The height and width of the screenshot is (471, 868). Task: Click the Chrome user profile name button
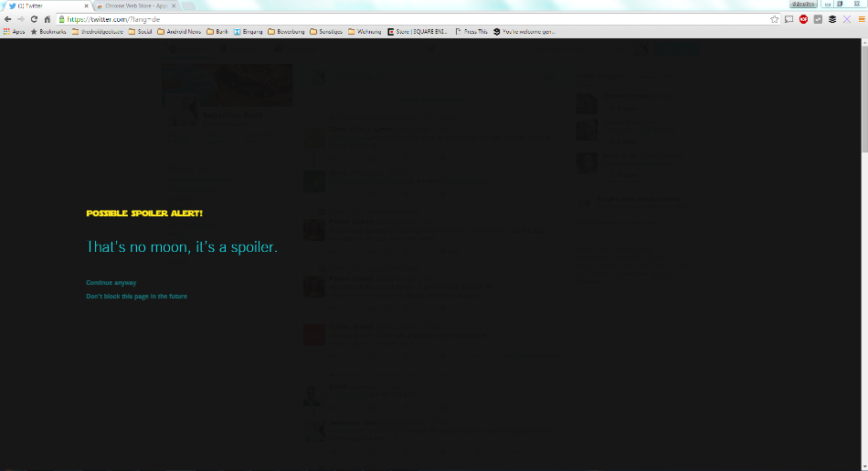click(803, 4)
